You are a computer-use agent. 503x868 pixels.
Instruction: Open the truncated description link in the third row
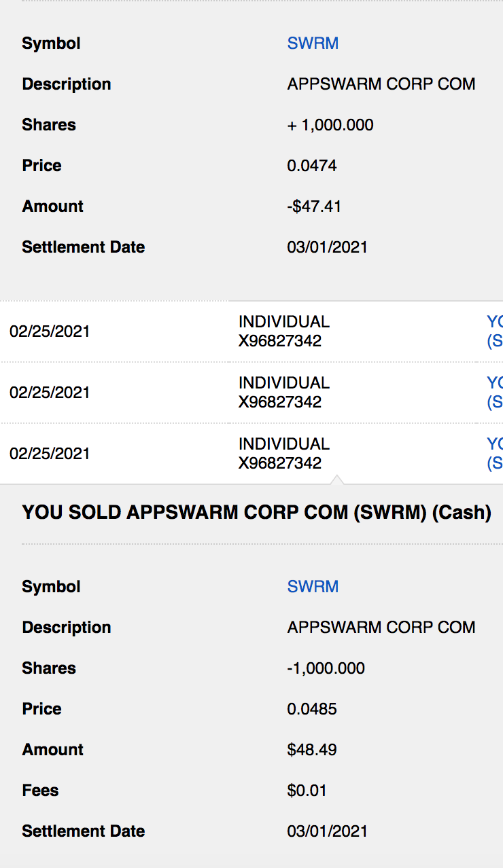(x=495, y=454)
